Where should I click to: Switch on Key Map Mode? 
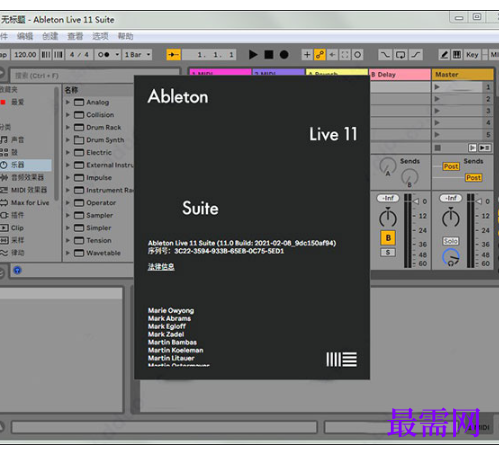pos(472,55)
